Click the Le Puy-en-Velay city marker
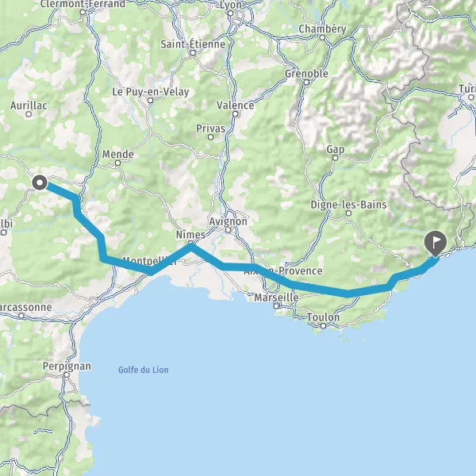Image resolution: width=476 pixels, height=476 pixels. [x=150, y=100]
